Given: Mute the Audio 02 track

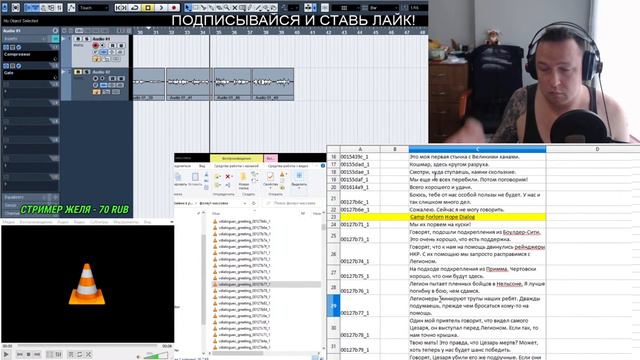Looking at the screenshot, I should pos(78,72).
